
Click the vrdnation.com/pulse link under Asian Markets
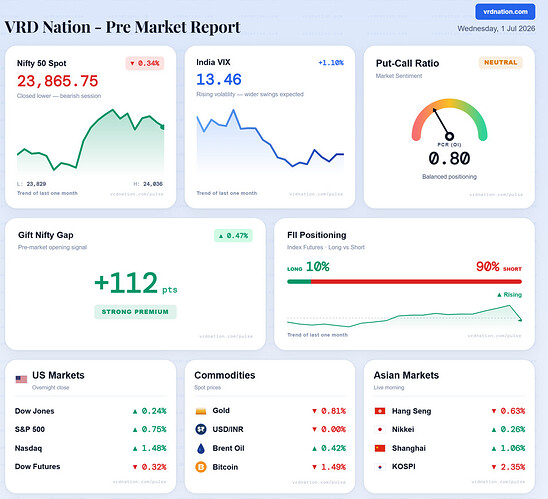pos(497,482)
